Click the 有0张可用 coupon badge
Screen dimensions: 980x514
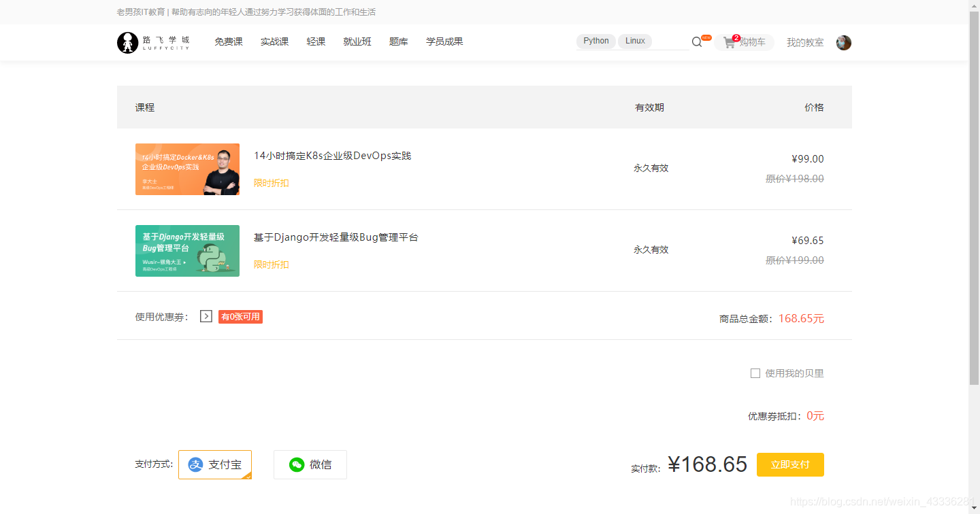pyautogui.click(x=240, y=317)
